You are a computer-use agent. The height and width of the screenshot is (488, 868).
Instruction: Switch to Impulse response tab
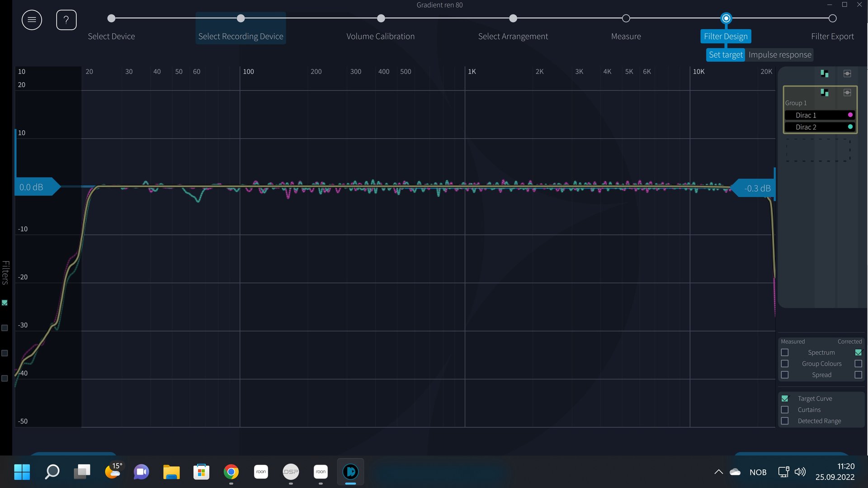[779, 55]
